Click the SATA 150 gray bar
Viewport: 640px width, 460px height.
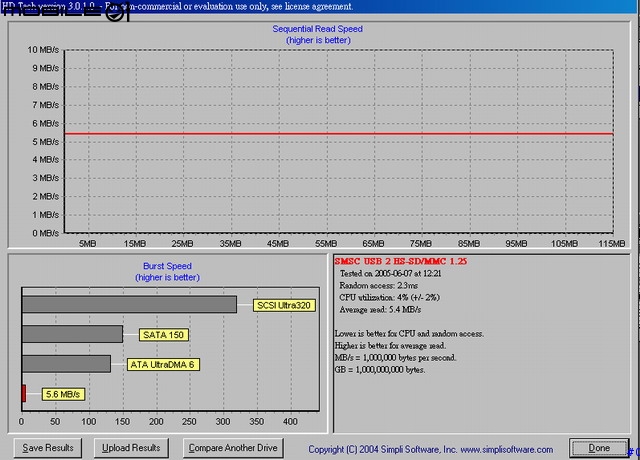click(x=72, y=334)
